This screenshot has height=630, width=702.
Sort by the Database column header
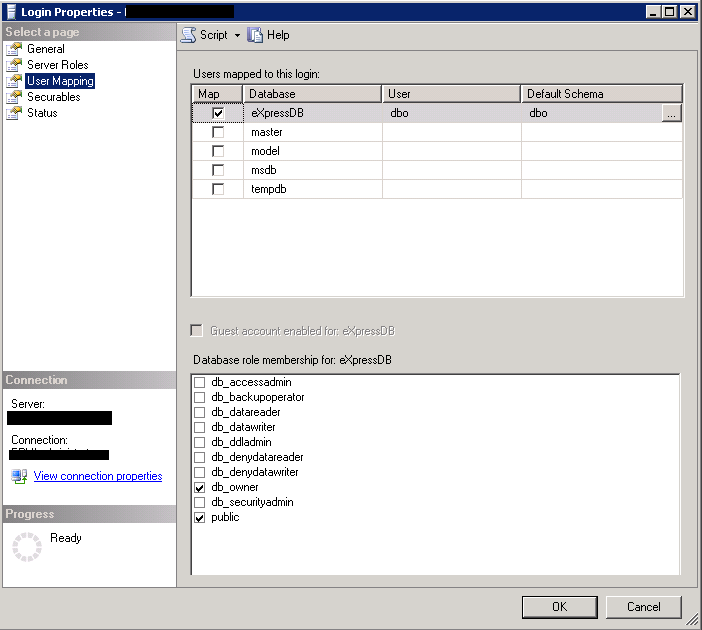point(312,94)
